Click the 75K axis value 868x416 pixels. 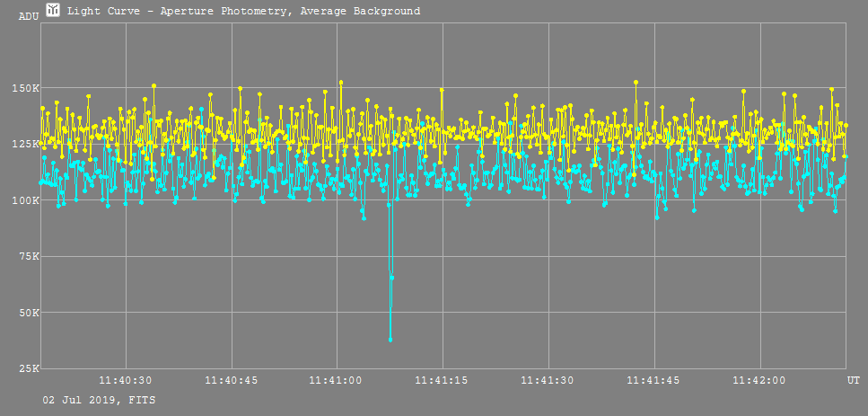click(x=29, y=256)
